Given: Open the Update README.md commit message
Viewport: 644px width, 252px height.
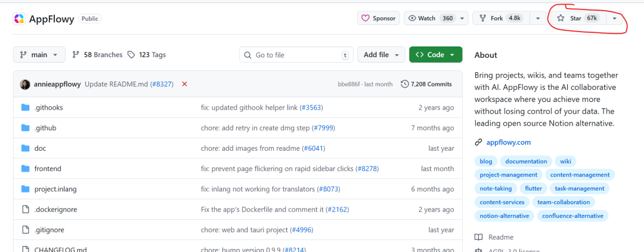Looking at the screenshot, I should click(x=117, y=84).
